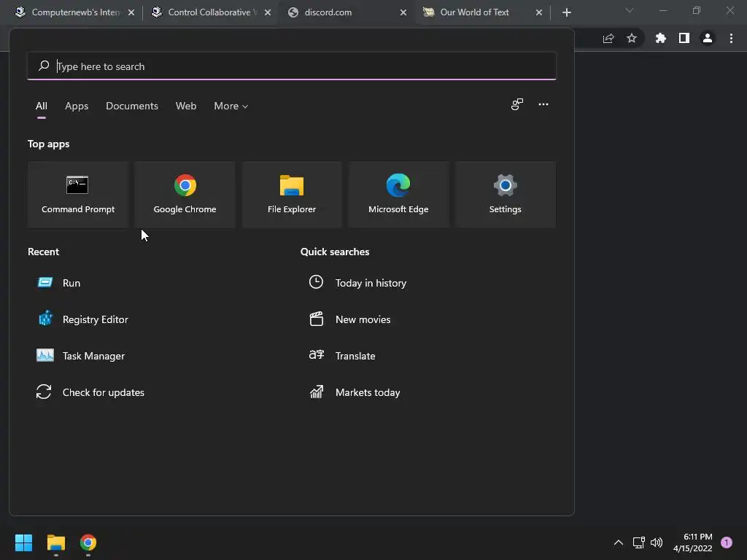Open File Explorer from the taskbar
The image size is (747, 560).
[x=55, y=542]
